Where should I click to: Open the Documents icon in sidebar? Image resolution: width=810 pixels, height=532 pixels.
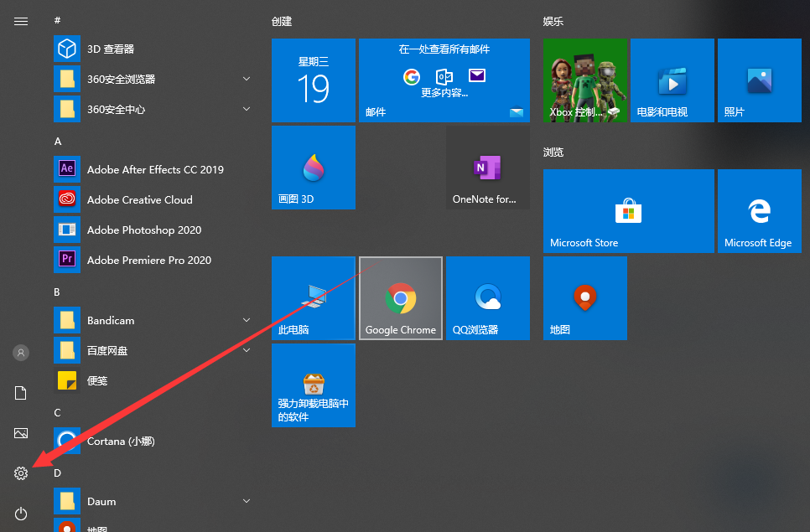click(21, 393)
